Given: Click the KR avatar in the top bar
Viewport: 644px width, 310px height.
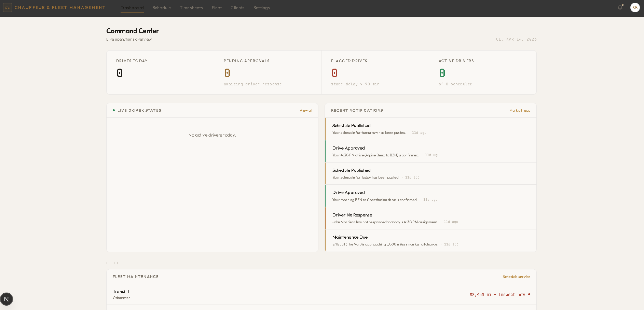Looking at the screenshot, I should point(635,8).
